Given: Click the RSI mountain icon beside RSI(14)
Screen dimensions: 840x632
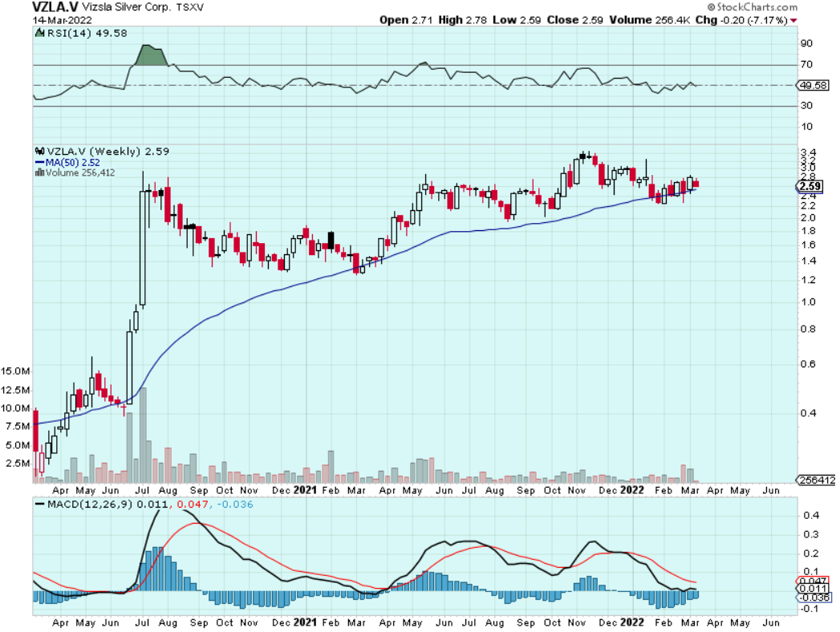Looking at the screenshot, I should click(39, 33).
